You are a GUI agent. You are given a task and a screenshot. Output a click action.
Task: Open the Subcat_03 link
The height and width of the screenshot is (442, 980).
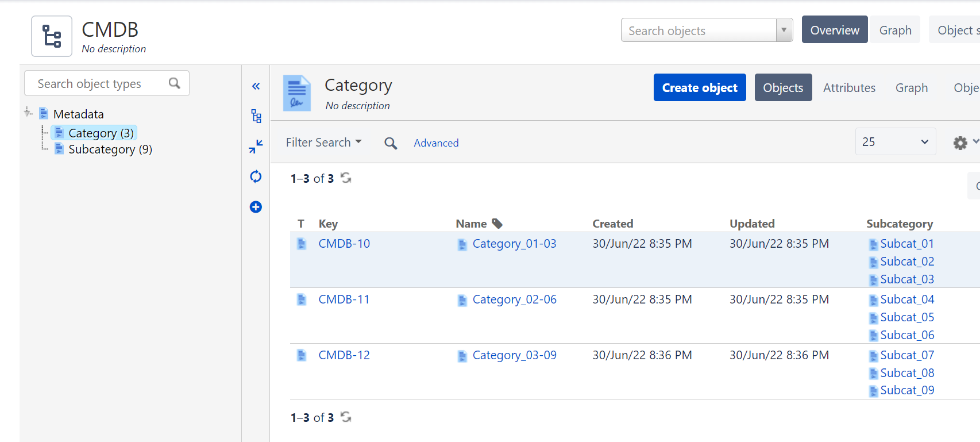point(907,279)
